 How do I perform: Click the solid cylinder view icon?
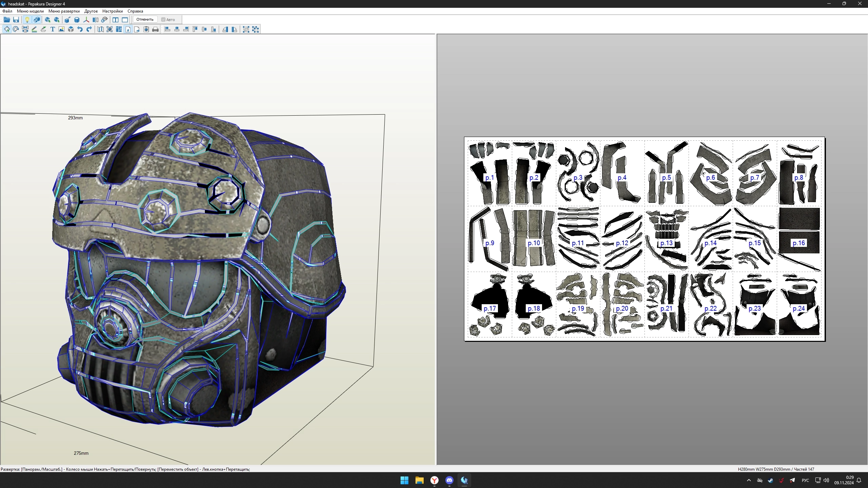77,20
